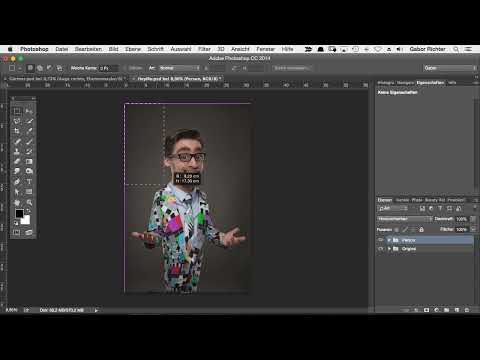
Task: Delete the selected layer with trash icon
Action: coord(467,310)
